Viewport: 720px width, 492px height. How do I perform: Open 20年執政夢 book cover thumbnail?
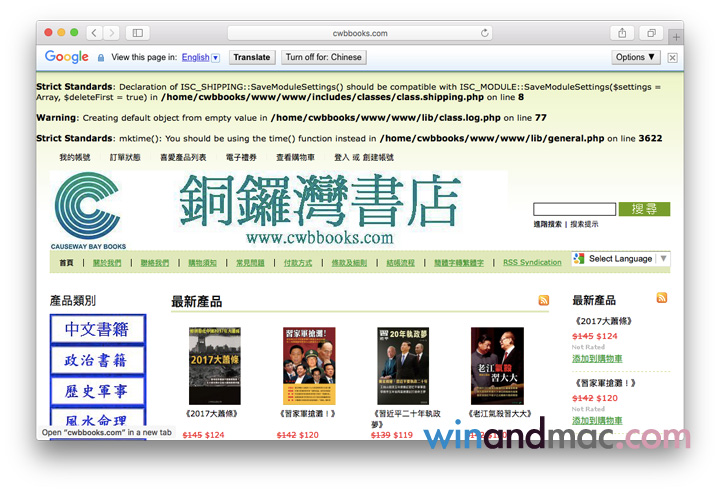coord(403,366)
